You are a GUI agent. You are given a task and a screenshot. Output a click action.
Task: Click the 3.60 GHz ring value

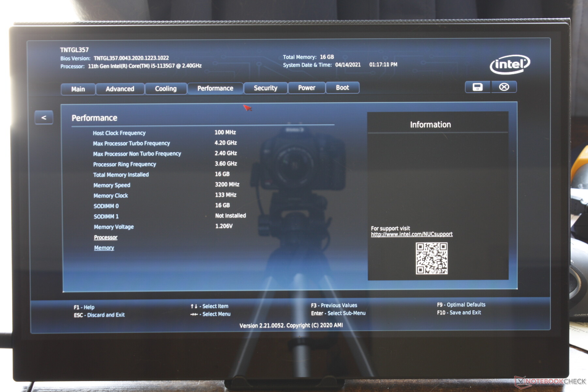click(226, 164)
